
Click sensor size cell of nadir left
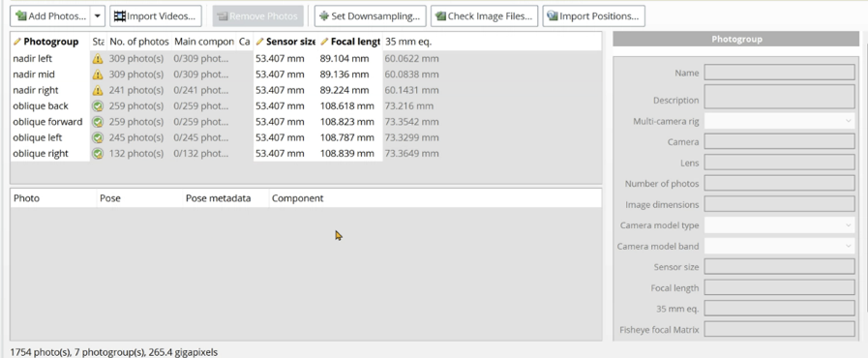[285, 59]
